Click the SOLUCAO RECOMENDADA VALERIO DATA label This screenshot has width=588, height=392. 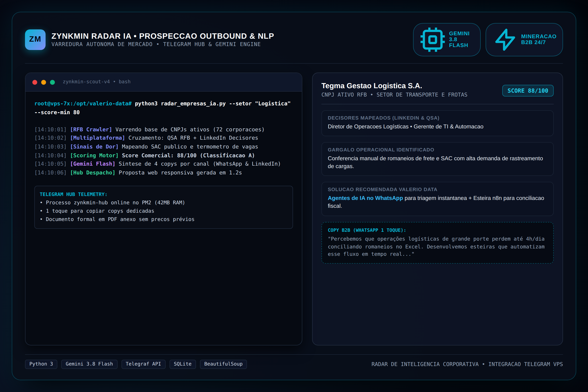tap(382, 189)
